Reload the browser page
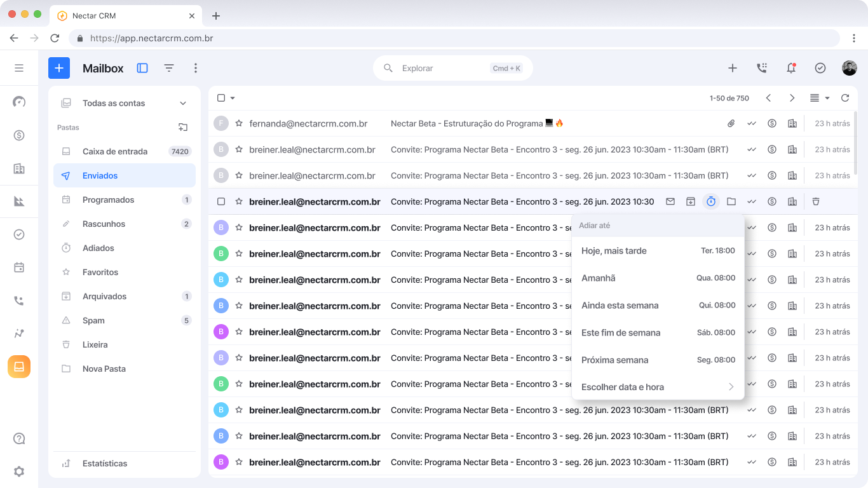This screenshot has width=868, height=488. (55, 38)
